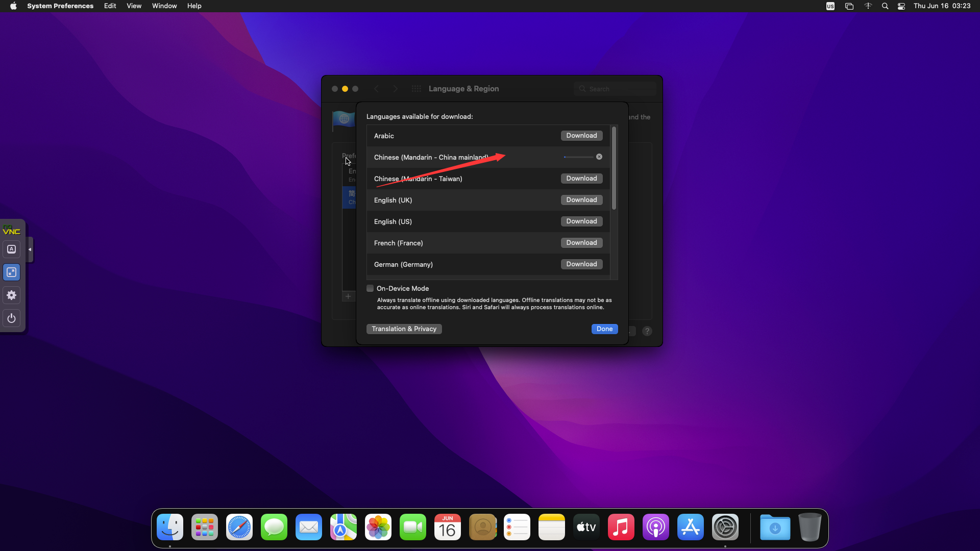Open the View menu
Viewport: 980px width, 551px height.
(134, 6)
